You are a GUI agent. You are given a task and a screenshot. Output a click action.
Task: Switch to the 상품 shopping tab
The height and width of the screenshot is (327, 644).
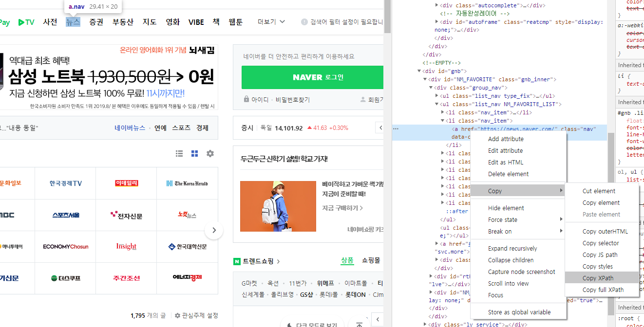pyautogui.click(x=347, y=260)
